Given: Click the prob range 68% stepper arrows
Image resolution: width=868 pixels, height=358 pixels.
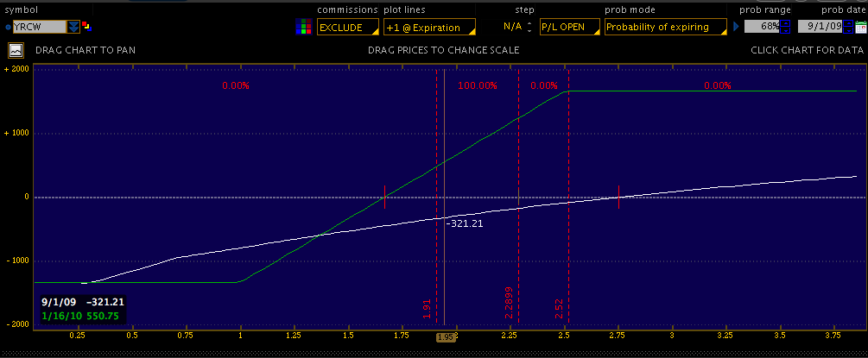Looking at the screenshot, I should [x=785, y=27].
